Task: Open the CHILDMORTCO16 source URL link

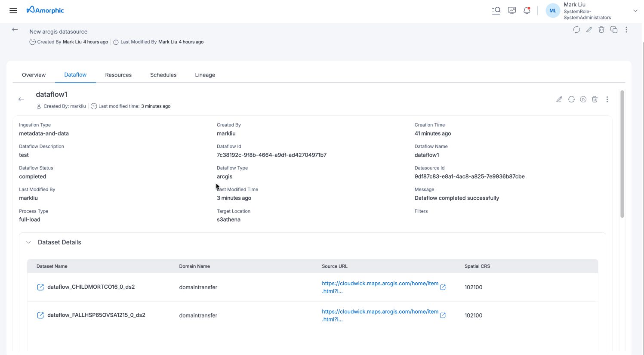Action: [x=380, y=287]
